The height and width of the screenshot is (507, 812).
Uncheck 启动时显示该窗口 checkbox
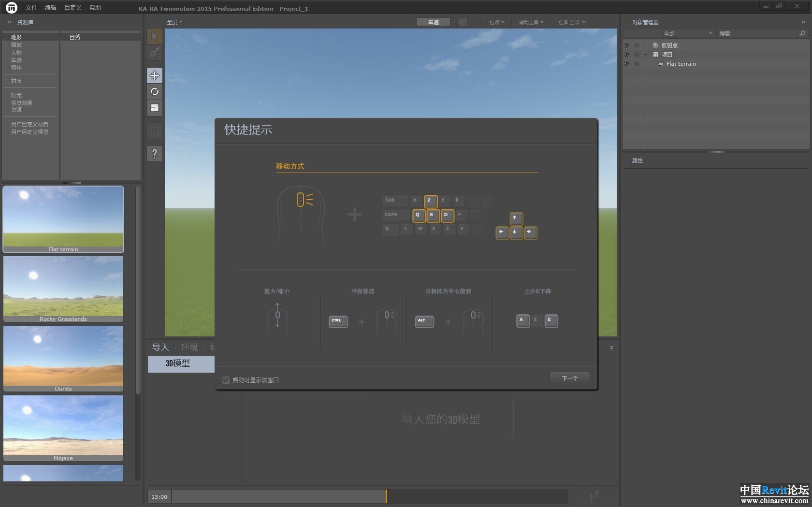pos(226,380)
